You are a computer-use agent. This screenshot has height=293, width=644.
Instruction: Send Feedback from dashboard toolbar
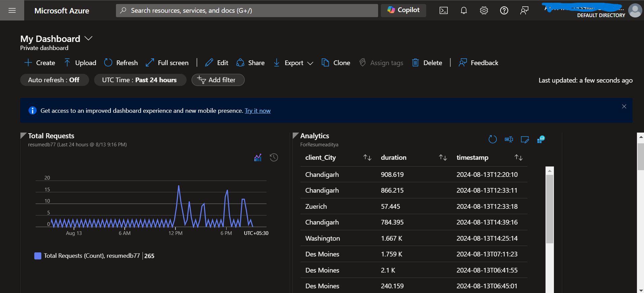[x=479, y=63]
